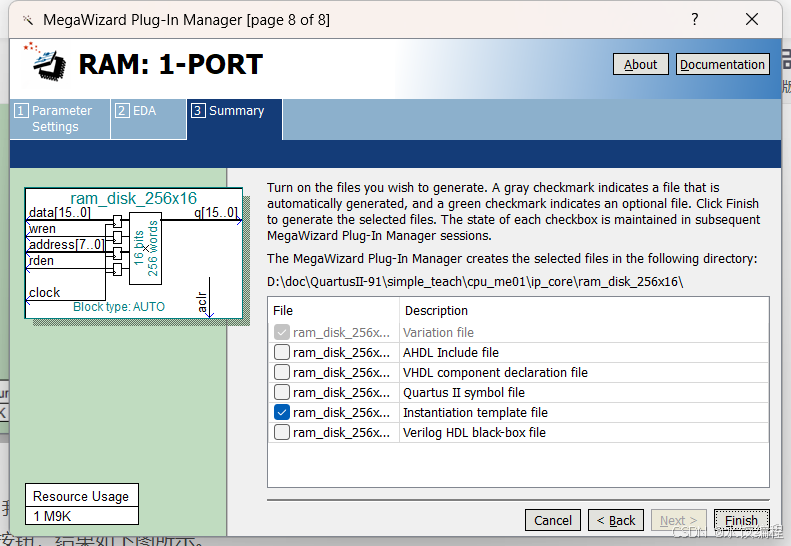Click the wren port label
The image size is (791, 546).
tap(42, 229)
